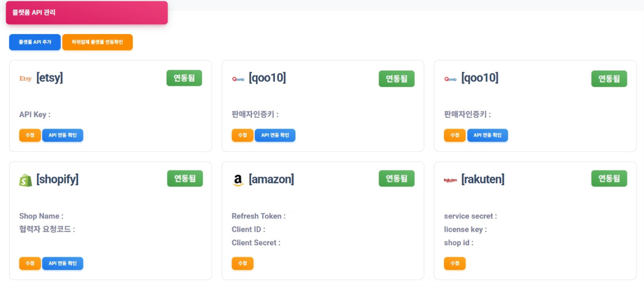Click the [amazon] card title
Viewport: 644px width, 287px height.
(x=271, y=180)
